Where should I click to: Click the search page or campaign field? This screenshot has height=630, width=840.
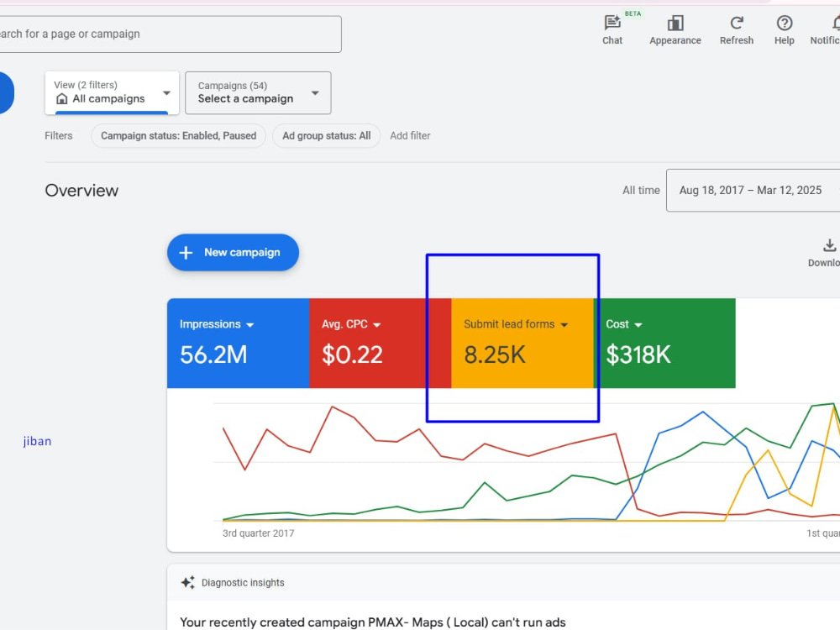point(169,34)
